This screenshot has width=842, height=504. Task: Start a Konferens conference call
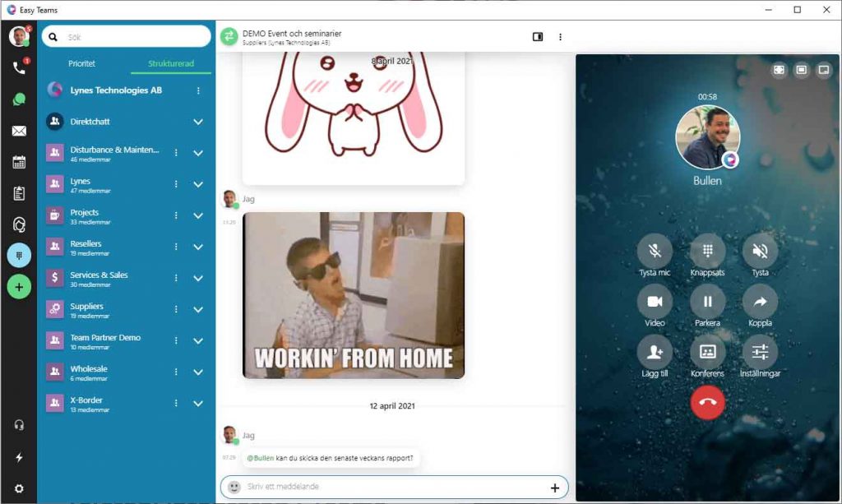click(x=707, y=352)
